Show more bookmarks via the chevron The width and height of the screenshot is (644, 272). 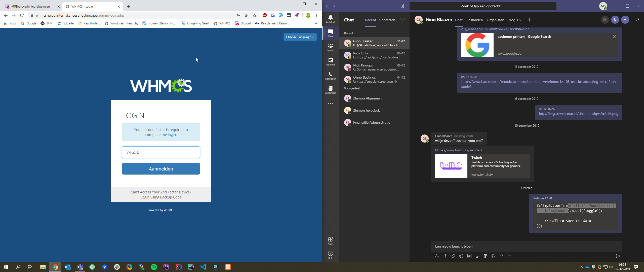pyautogui.click(x=316, y=23)
